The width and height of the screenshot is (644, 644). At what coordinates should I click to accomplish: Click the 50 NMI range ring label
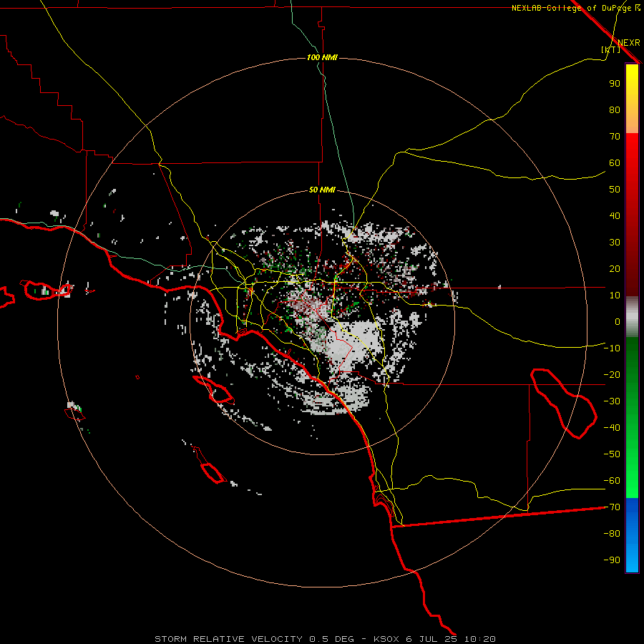point(322,190)
